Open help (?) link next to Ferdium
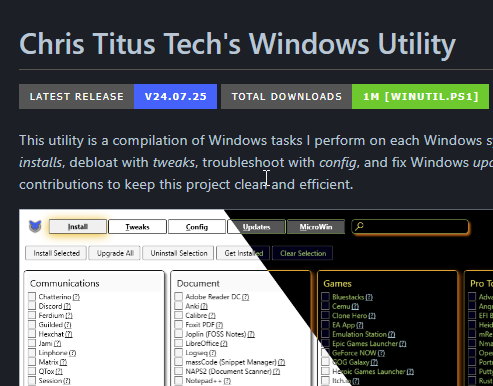The image size is (493, 386). 69,316
